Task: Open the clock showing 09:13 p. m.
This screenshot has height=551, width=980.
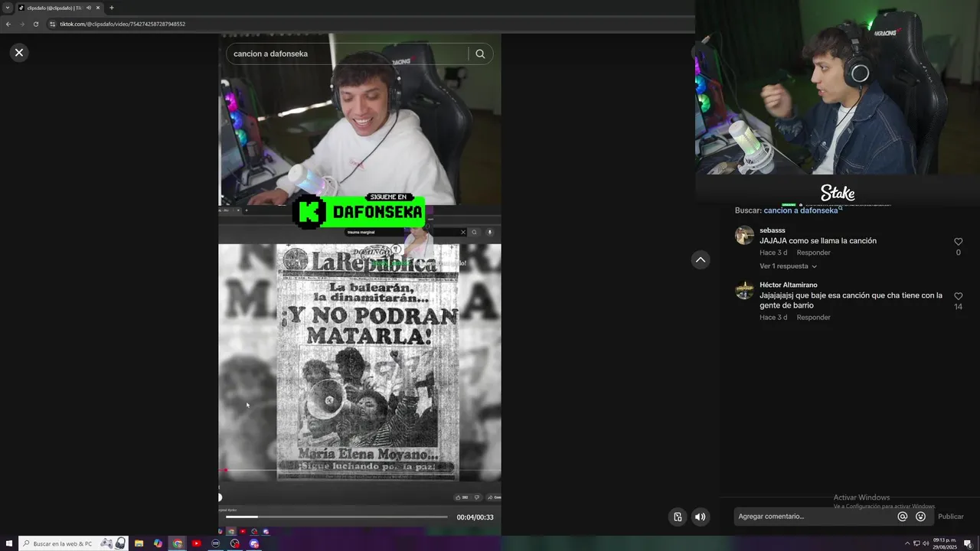Action: tap(945, 543)
